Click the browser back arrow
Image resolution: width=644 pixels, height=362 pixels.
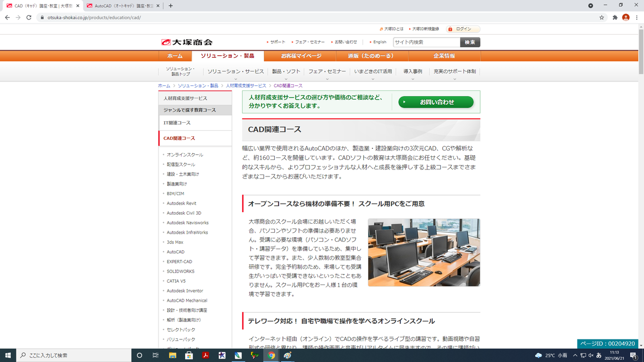pyautogui.click(x=7, y=17)
